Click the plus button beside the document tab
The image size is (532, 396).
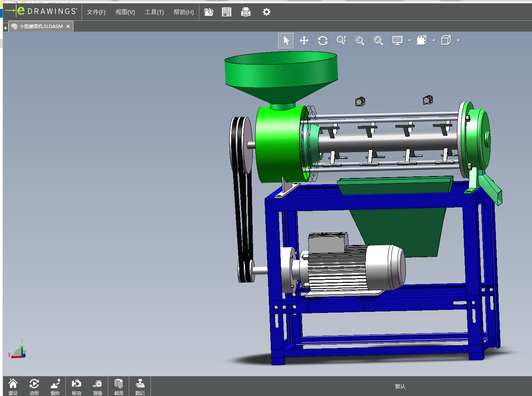pos(5,28)
